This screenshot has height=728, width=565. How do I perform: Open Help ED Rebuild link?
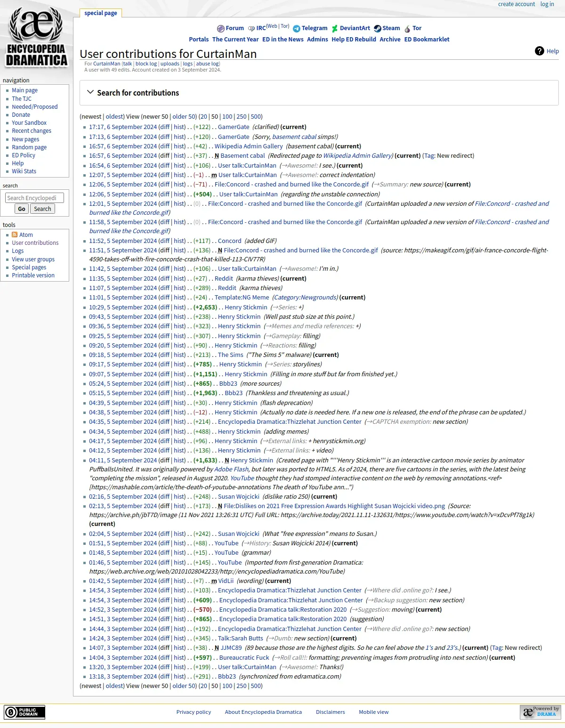[354, 40]
